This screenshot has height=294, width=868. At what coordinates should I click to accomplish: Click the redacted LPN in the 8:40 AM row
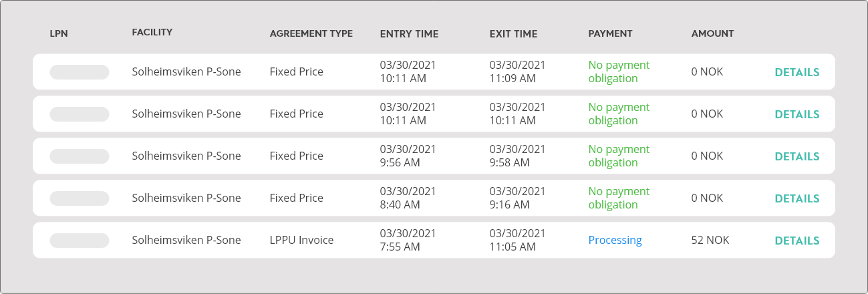click(x=80, y=198)
